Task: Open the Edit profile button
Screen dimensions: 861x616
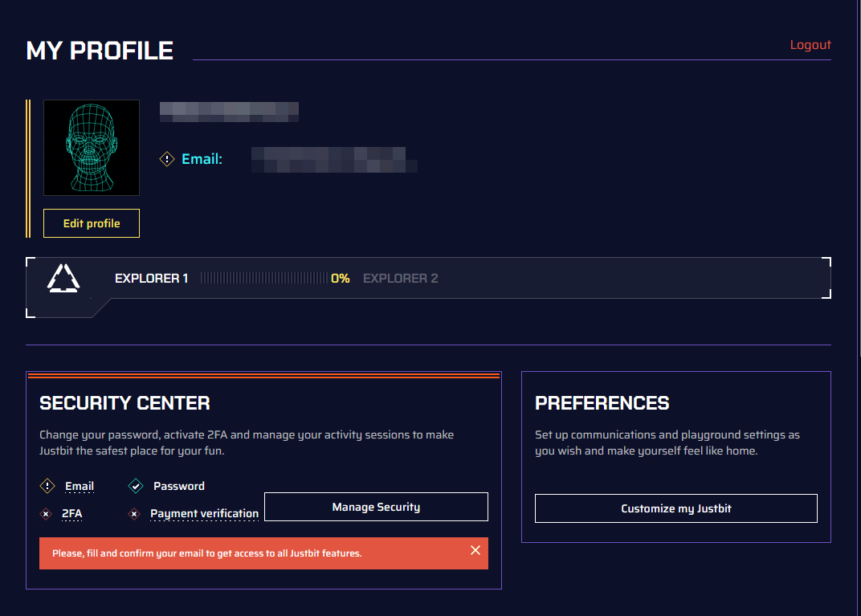Action: (91, 223)
